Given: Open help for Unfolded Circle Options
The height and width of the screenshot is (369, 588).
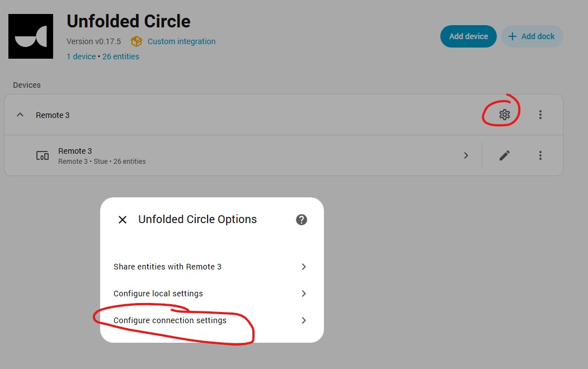Looking at the screenshot, I should pyautogui.click(x=301, y=220).
